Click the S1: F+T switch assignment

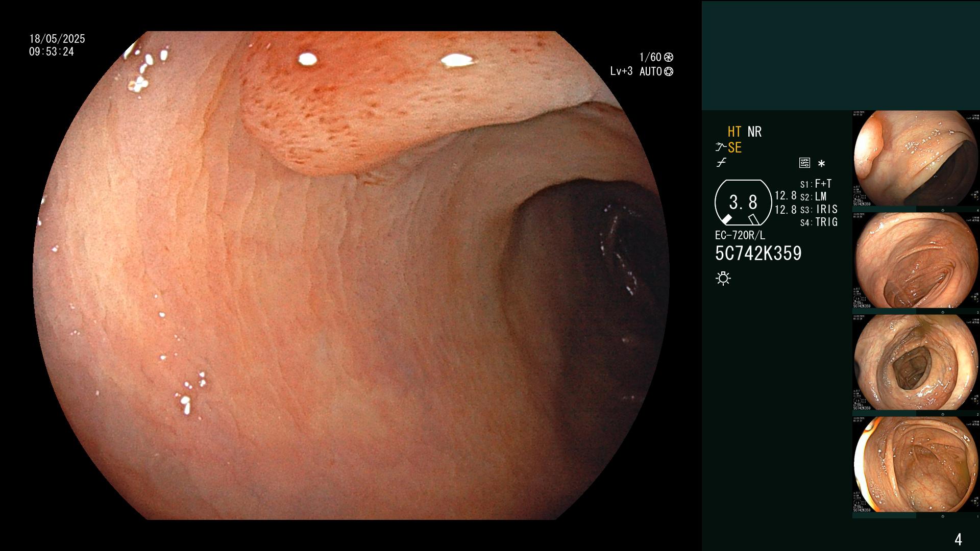pyautogui.click(x=816, y=184)
